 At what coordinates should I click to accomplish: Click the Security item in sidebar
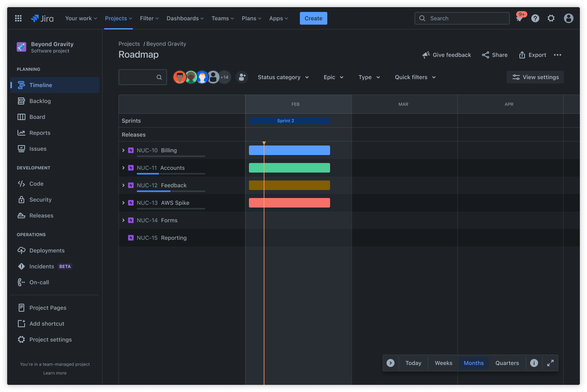click(x=40, y=199)
